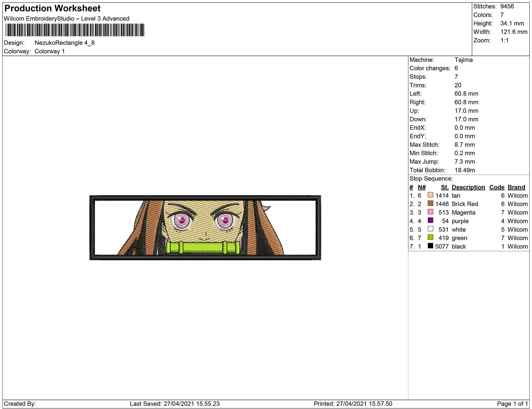Select the Trims value "20"
This screenshot has width=532, height=409.
pyautogui.click(x=458, y=85)
